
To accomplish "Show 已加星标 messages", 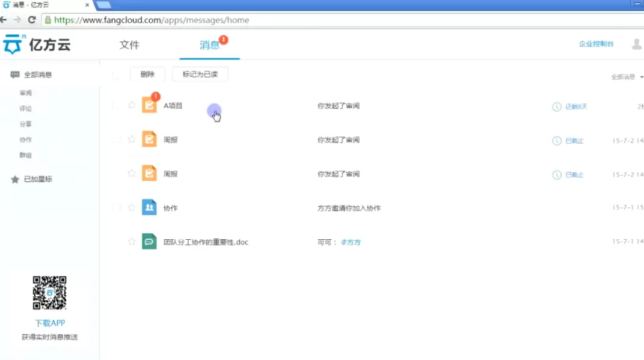I will click(38, 179).
